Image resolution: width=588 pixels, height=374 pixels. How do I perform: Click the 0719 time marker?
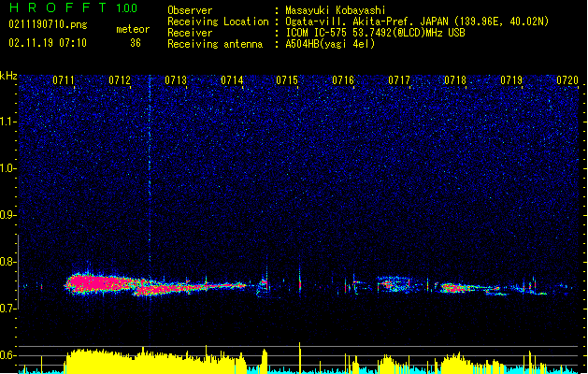click(511, 80)
